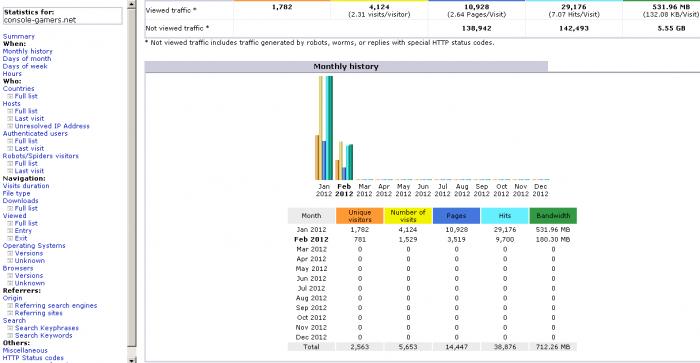Click the green Bandwidth column header

553,216
